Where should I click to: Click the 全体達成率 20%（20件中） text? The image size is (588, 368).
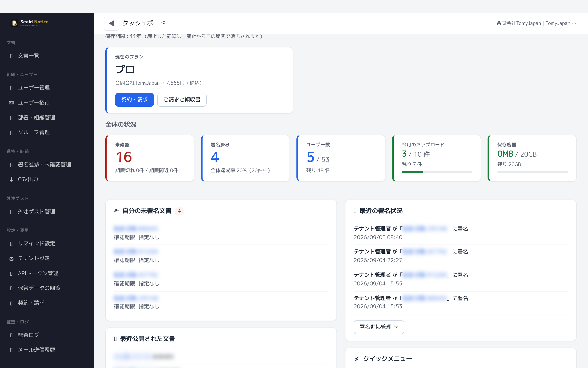tap(240, 171)
